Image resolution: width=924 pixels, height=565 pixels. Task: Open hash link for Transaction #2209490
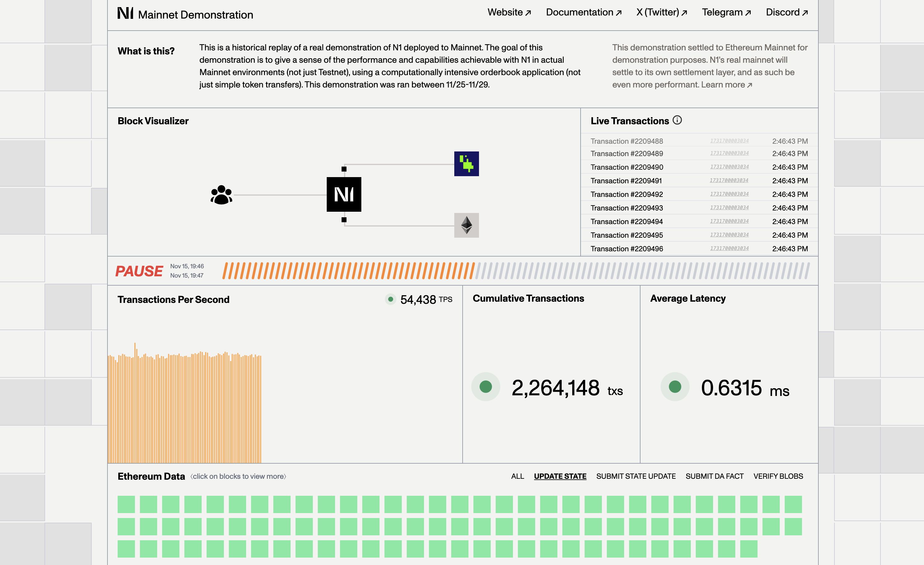[729, 167]
